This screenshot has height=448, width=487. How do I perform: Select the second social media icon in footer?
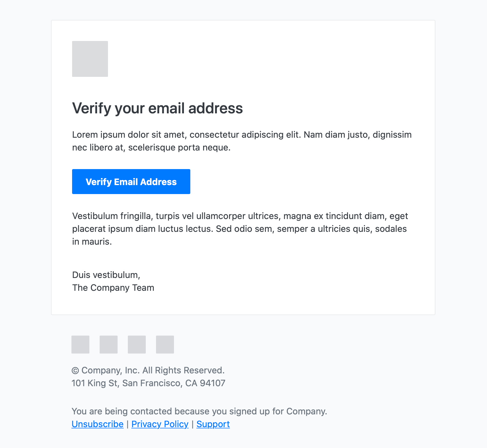coord(108,345)
